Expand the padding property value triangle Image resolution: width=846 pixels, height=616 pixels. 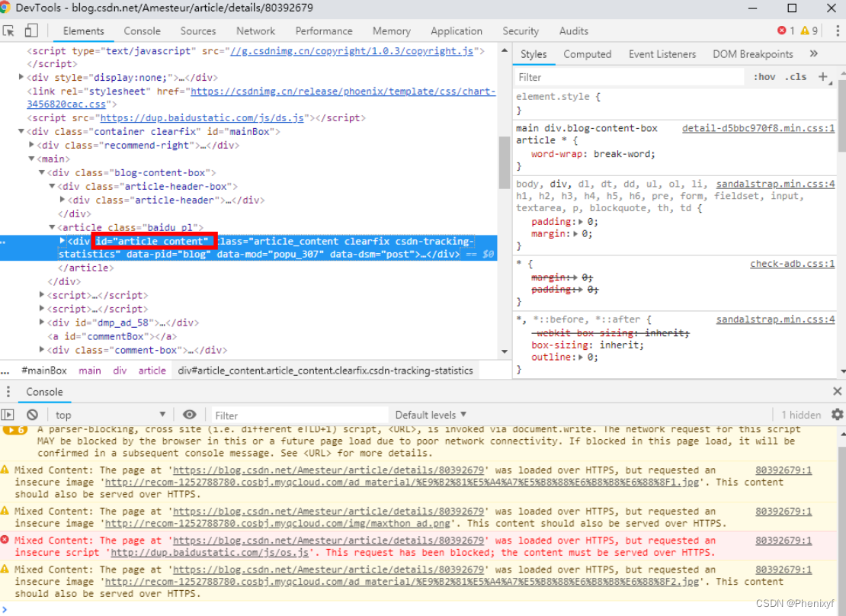tap(581, 221)
